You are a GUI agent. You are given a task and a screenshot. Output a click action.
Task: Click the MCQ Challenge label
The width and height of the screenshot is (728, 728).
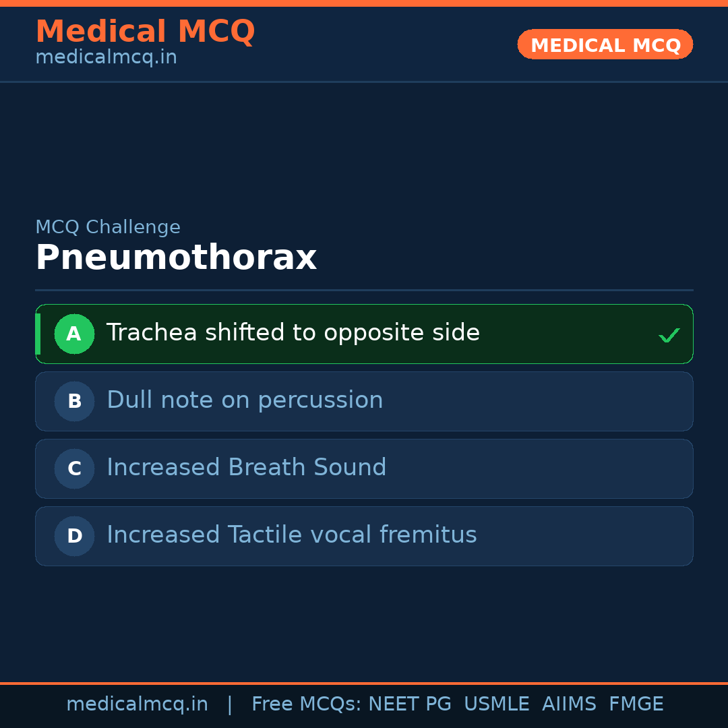coord(108,227)
